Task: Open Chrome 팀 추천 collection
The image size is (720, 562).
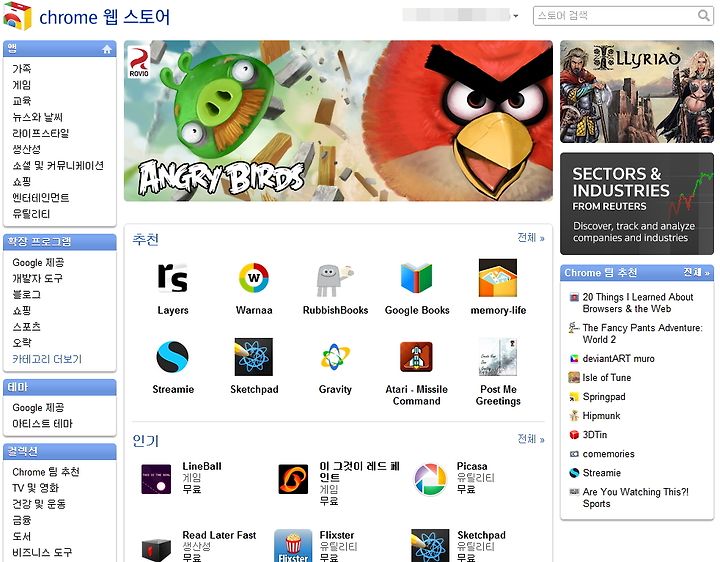Action: coord(46,472)
